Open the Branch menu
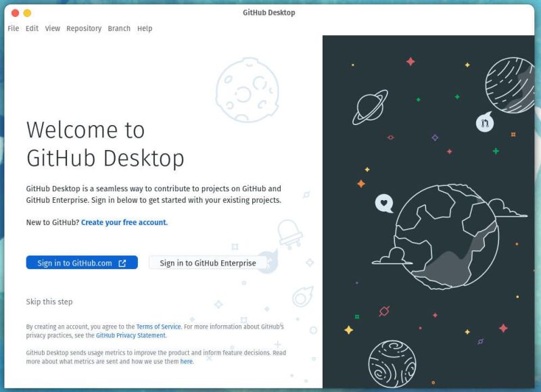The width and height of the screenshot is (541, 392). click(119, 28)
